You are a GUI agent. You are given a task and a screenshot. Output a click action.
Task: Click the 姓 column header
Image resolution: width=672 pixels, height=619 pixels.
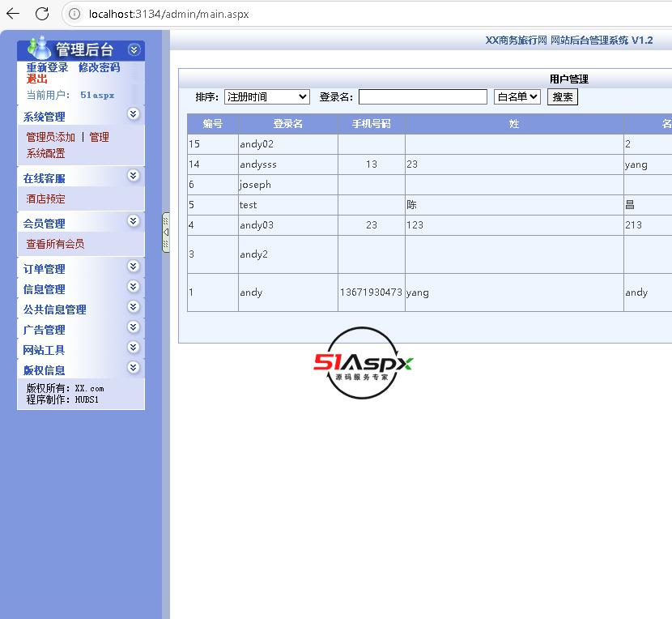[x=514, y=124]
